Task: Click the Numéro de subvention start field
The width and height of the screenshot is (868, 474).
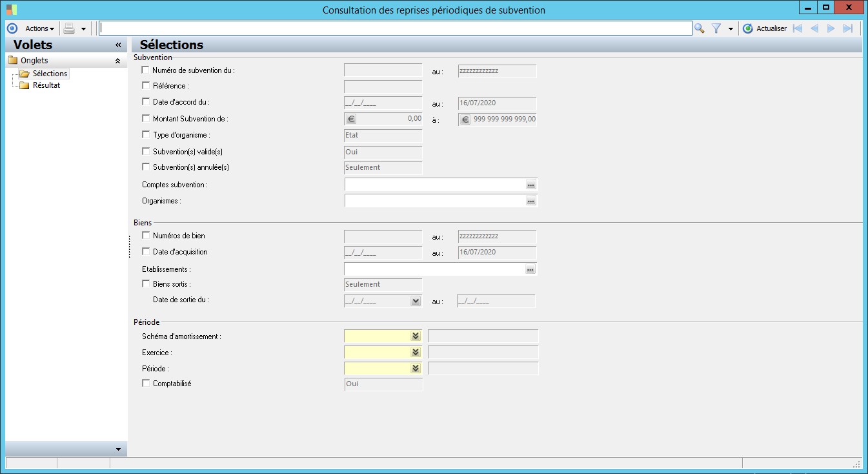Action: pos(383,70)
